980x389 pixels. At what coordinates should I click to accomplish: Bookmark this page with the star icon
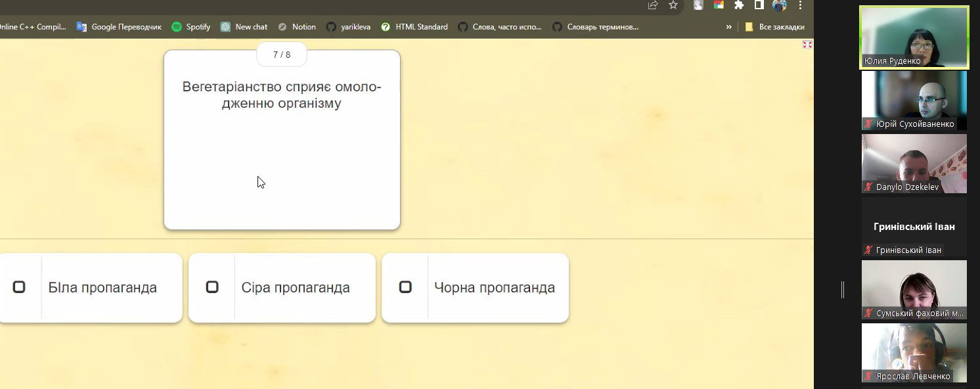(673, 5)
